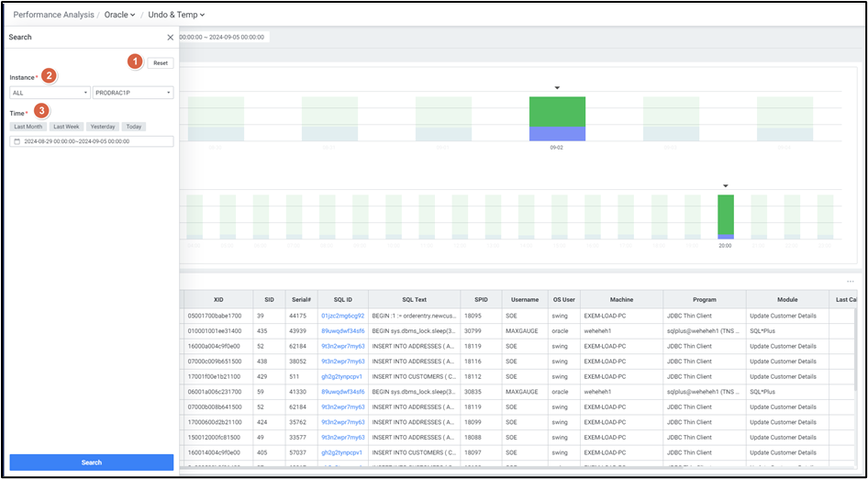
Task: Open SQL ID 01jzc2mg6cg92 link
Action: (x=342, y=316)
